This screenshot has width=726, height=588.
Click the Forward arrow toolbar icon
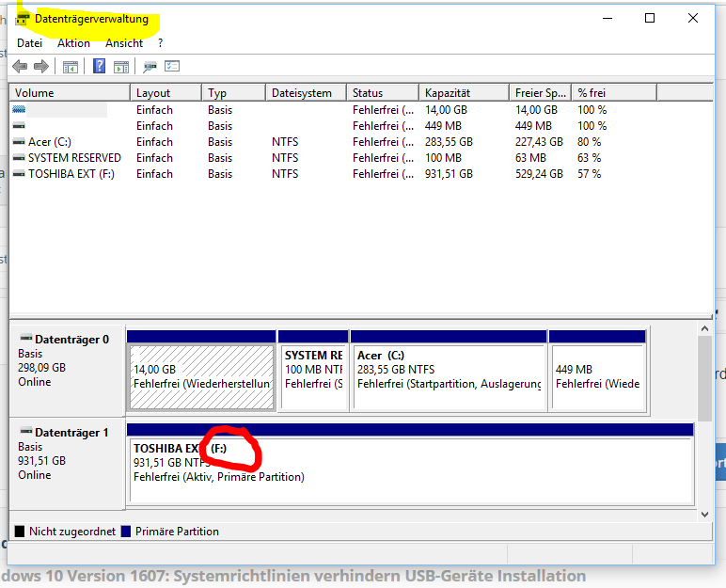click(41, 66)
